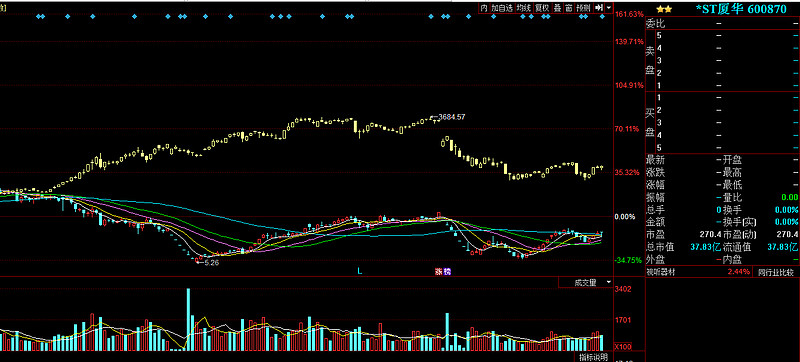The width and height of the screenshot is (800, 362).
Task: Click the red 涨 marker icon
Action: pyautogui.click(x=438, y=272)
